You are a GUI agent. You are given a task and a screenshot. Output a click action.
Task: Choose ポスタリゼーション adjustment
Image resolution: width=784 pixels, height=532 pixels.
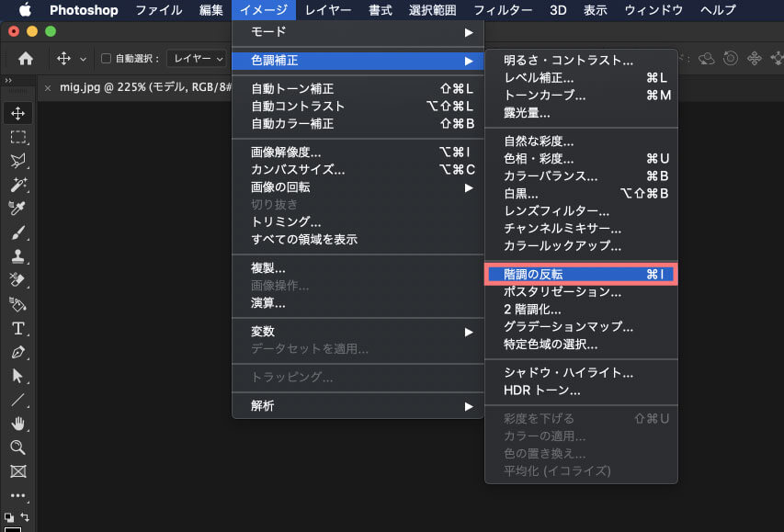click(581, 292)
